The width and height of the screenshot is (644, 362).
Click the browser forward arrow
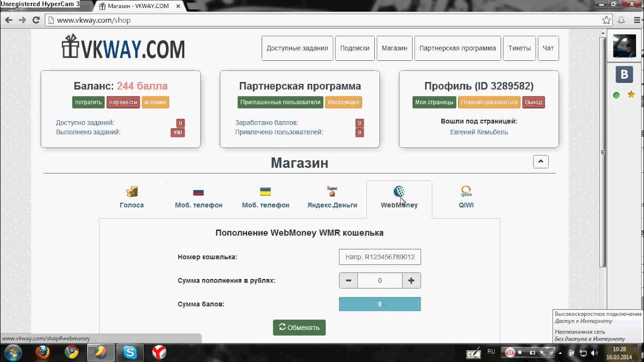click(x=22, y=20)
